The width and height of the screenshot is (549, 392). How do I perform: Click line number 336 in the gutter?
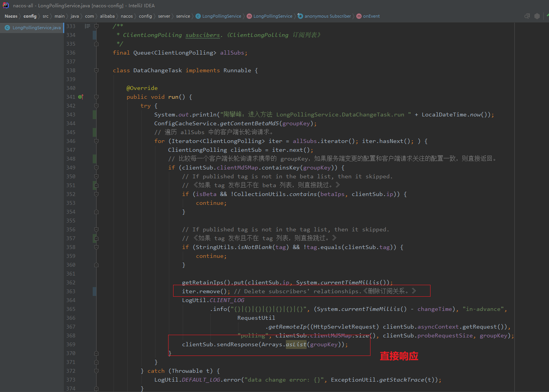tap(71, 53)
